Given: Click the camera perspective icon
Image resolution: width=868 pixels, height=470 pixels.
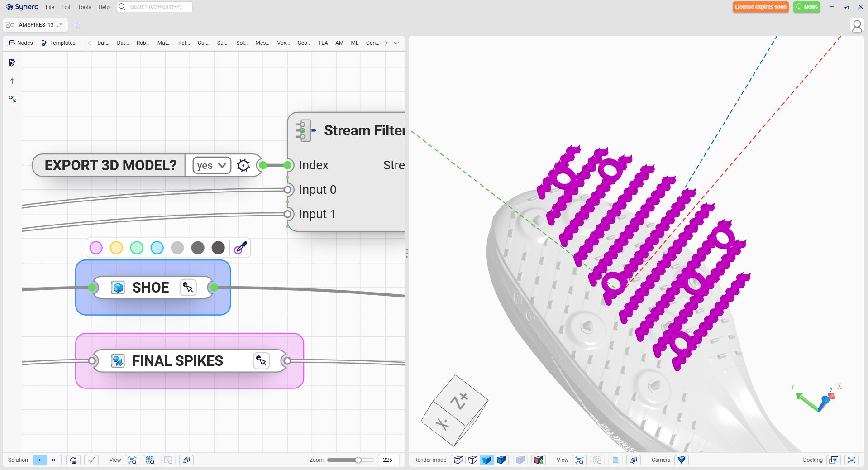Looking at the screenshot, I should [x=681, y=460].
